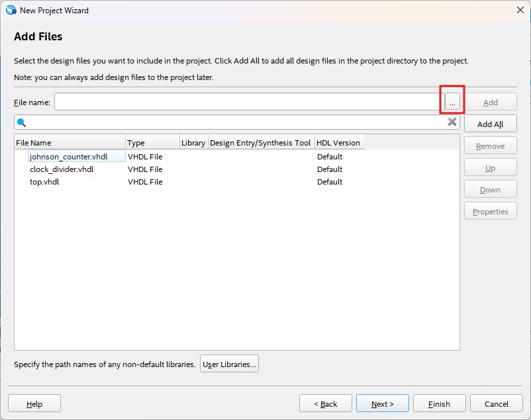The height and width of the screenshot is (420, 531).
Task: Click Finish to complete the wizard
Action: click(439, 403)
